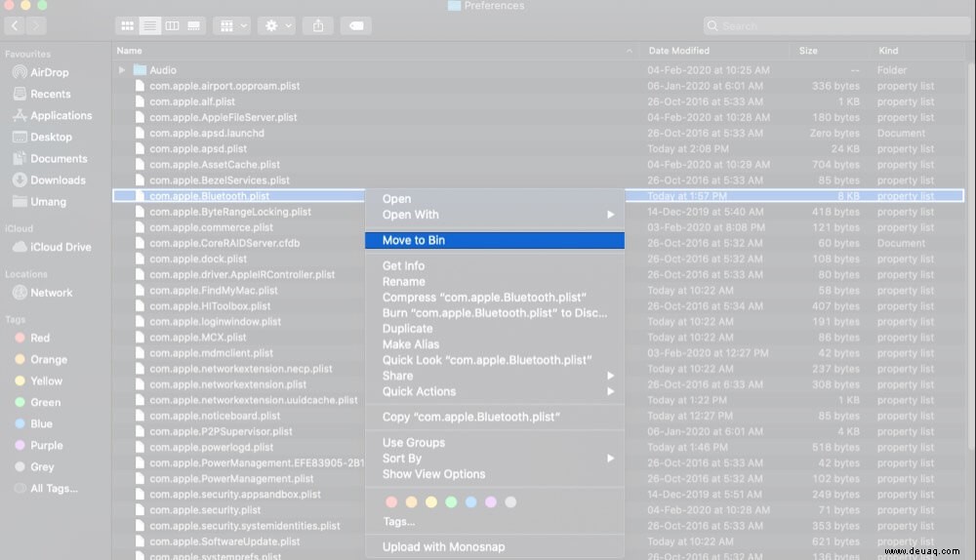This screenshot has height=560, width=976.
Task: Open the Umang home folder
Action: click(x=39, y=202)
